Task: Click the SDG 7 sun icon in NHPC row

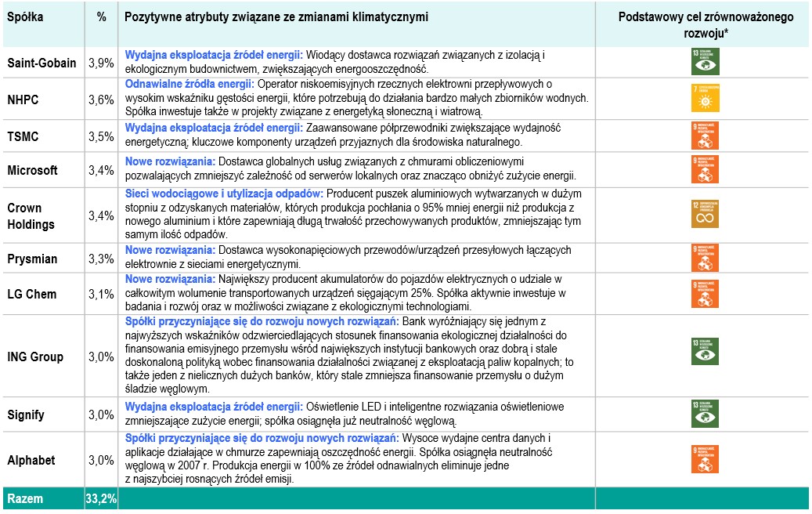Action: pos(705,99)
